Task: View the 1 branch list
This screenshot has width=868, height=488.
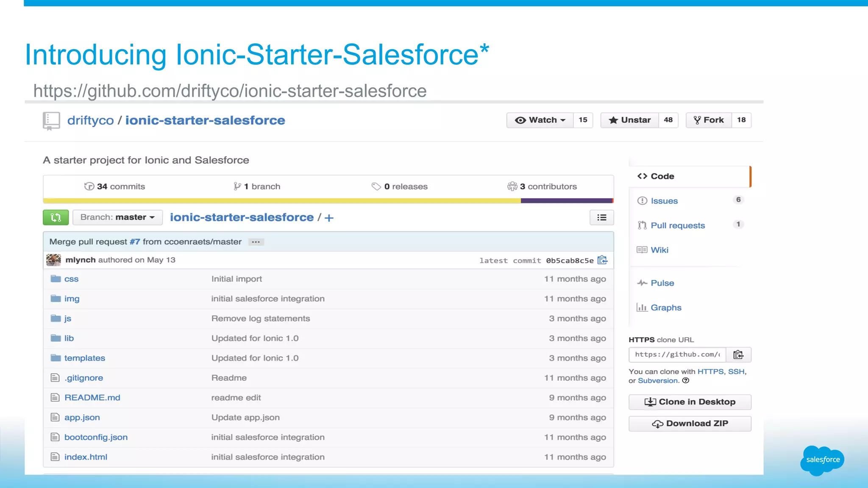Action: click(x=257, y=186)
